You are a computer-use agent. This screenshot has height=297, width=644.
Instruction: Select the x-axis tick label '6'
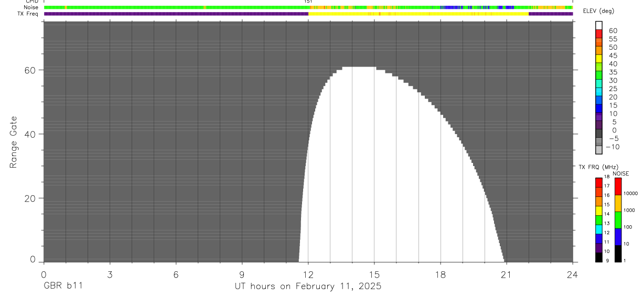(176, 274)
